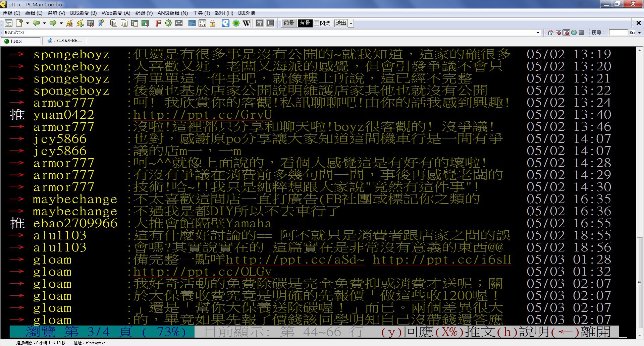Screen dimensions: 644x346
Task: Click the clipboard list icon in the toolbar
Action: click(135, 23)
